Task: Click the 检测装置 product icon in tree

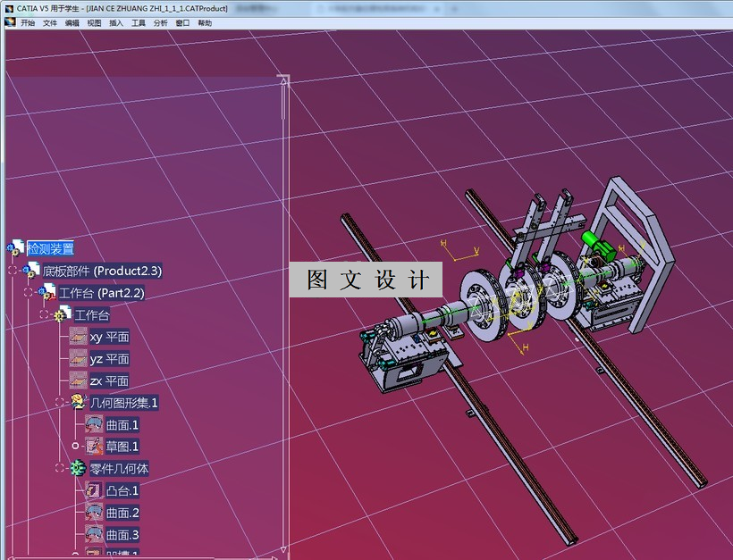Action: (15, 248)
